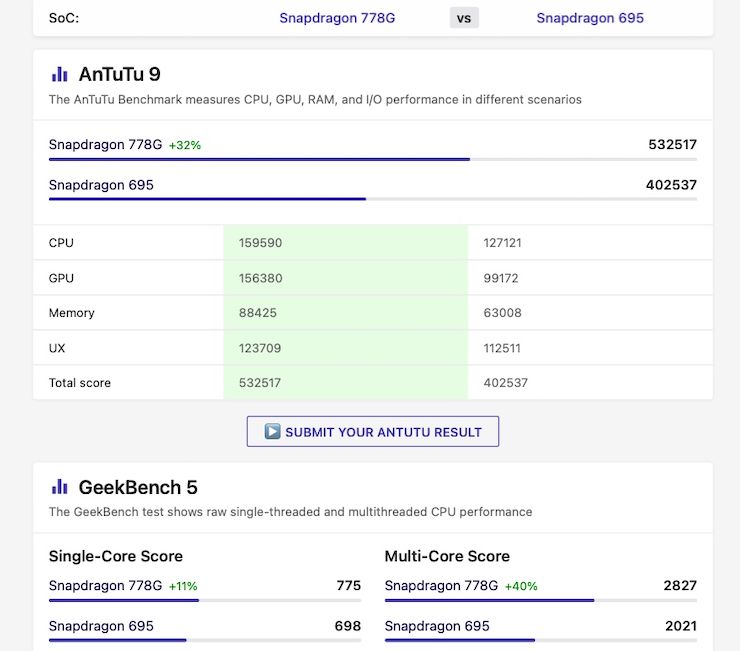This screenshot has width=740, height=651.
Task: Select the GeekBench 5 heading
Action: point(138,487)
